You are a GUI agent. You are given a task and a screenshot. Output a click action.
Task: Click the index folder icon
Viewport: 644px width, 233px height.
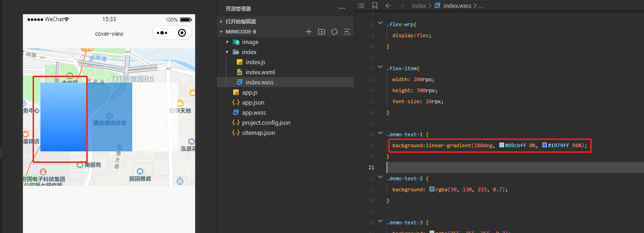236,52
